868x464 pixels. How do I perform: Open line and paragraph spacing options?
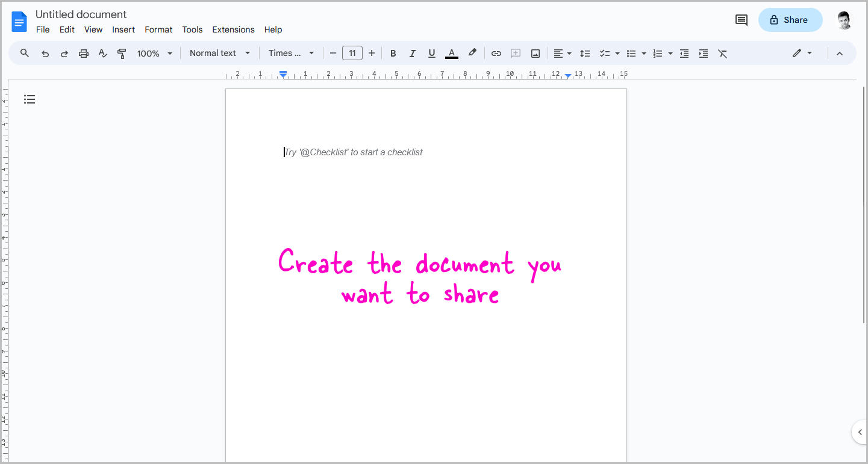[x=585, y=54]
